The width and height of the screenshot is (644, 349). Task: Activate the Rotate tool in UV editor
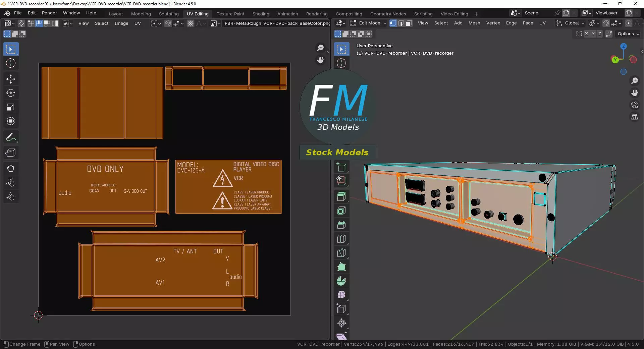[11, 93]
